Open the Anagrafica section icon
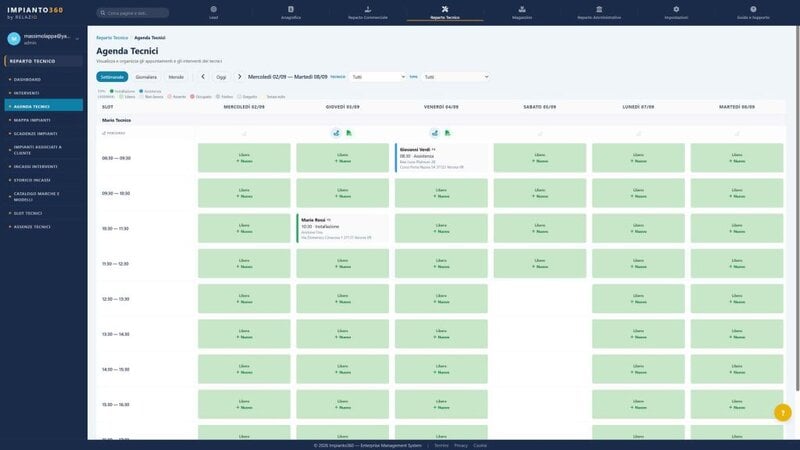The image size is (800, 450). (291, 9)
